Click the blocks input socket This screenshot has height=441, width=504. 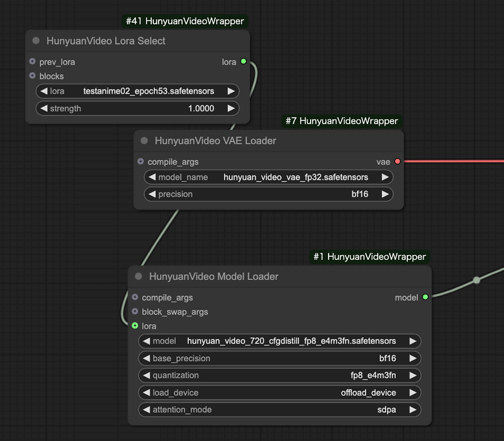[x=32, y=76]
